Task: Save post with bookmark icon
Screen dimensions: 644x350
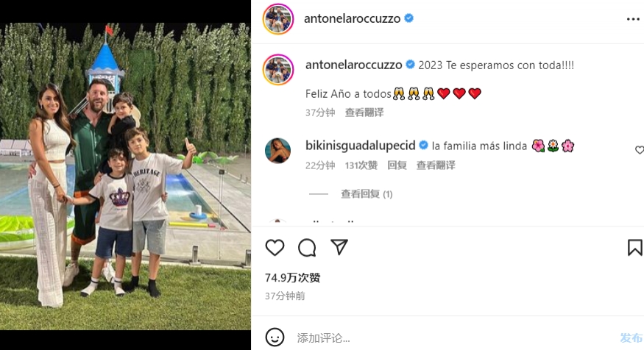Action: coord(634,247)
